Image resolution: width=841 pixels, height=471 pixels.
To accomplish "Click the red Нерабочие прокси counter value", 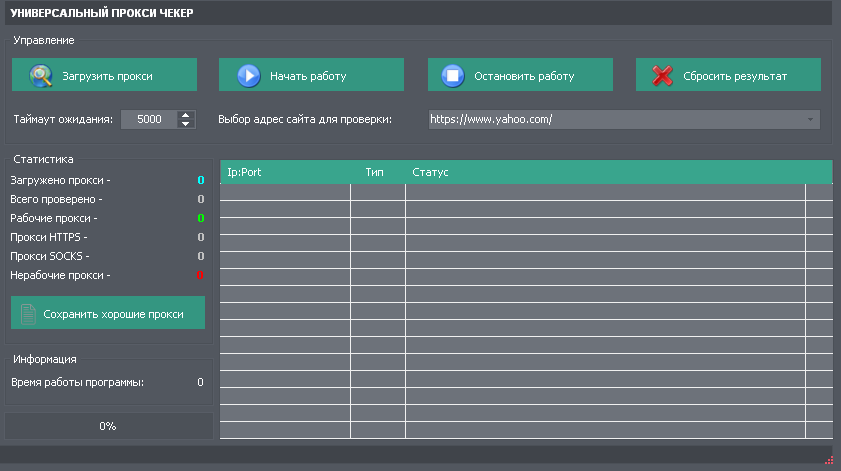I will (200, 275).
